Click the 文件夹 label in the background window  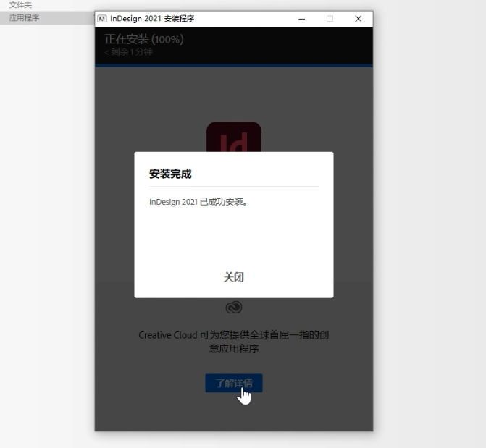pos(20,4)
